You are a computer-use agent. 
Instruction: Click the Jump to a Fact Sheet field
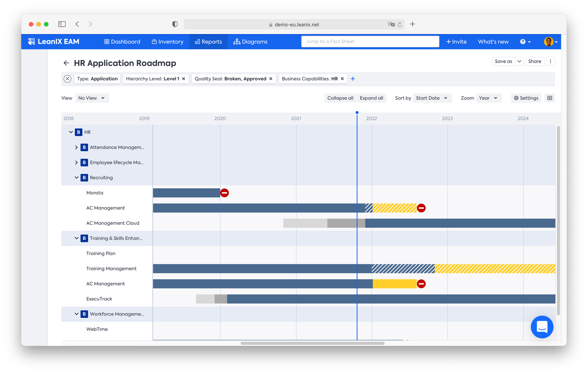(370, 42)
